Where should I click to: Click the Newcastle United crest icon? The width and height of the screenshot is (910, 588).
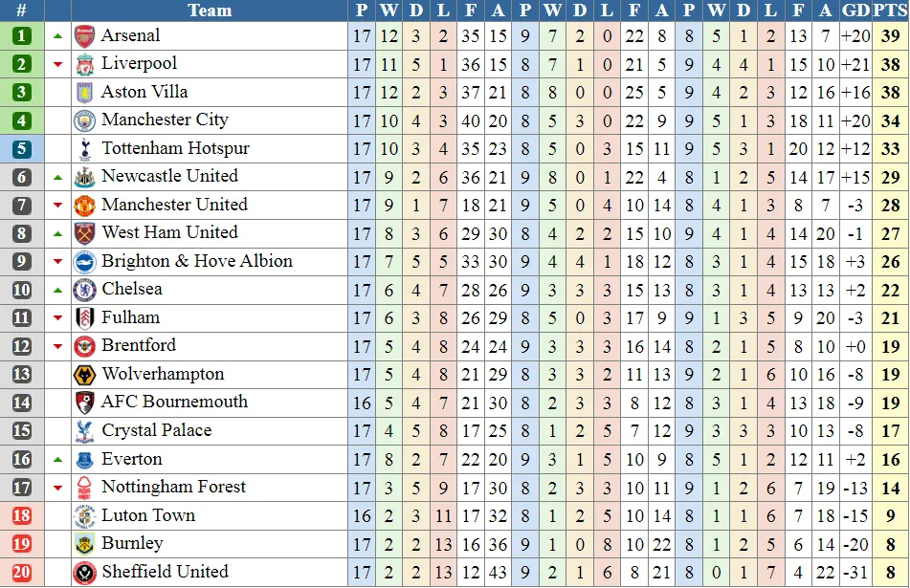coord(85,177)
